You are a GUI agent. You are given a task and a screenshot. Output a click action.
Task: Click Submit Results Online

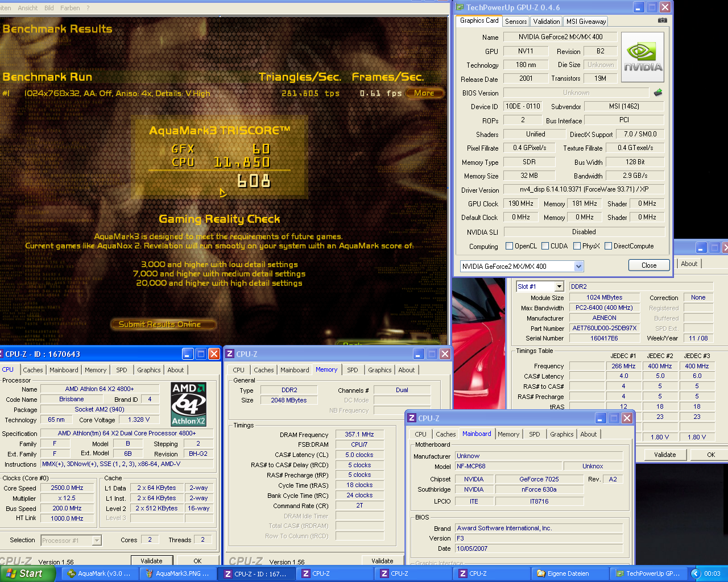pyautogui.click(x=164, y=325)
